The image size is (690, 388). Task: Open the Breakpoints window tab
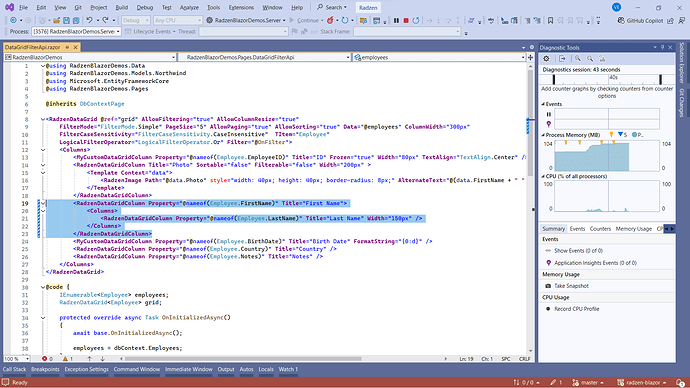pos(45,370)
